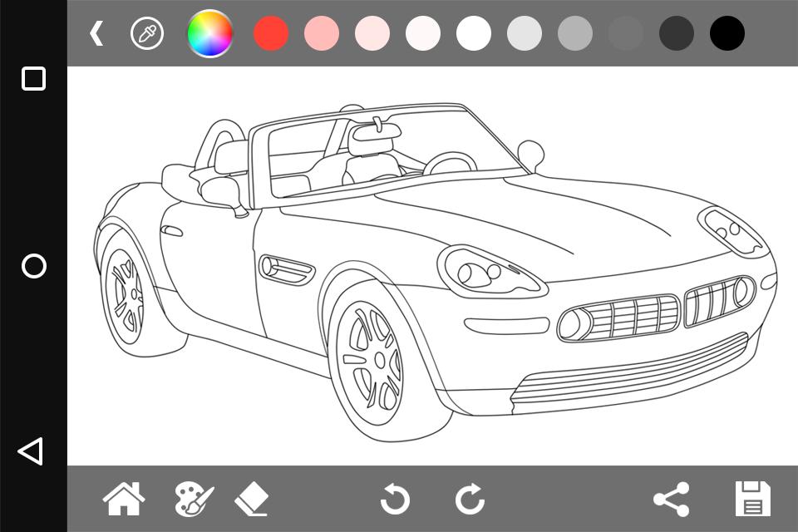
Task: Fill the rear wheel rim
Action: (126, 298)
